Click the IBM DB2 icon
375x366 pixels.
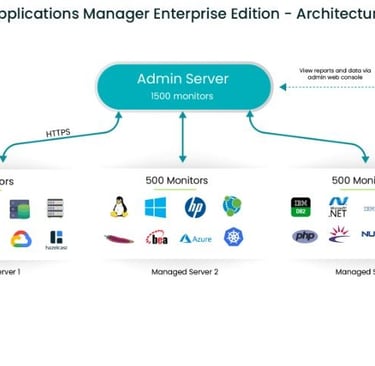[x=301, y=207]
